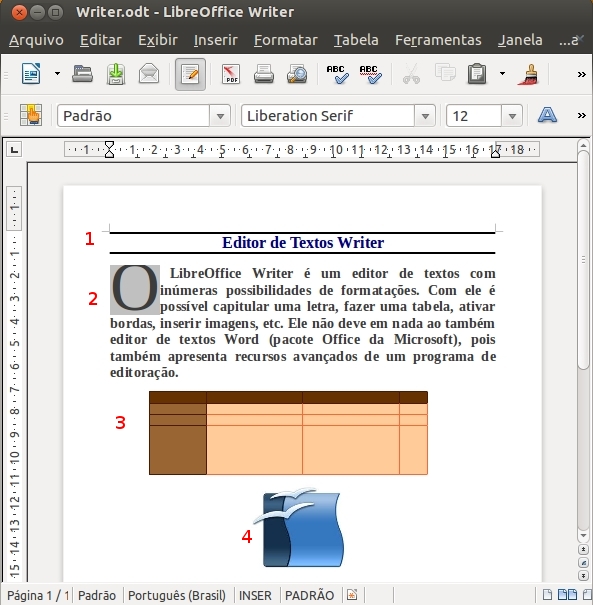Click the document modified indicator icon
Viewport: 593px width, 605px height.
pyautogui.click(x=352, y=595)
